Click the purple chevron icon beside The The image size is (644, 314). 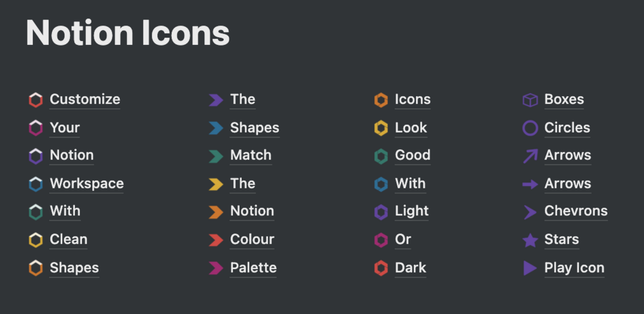pos(216,100)
